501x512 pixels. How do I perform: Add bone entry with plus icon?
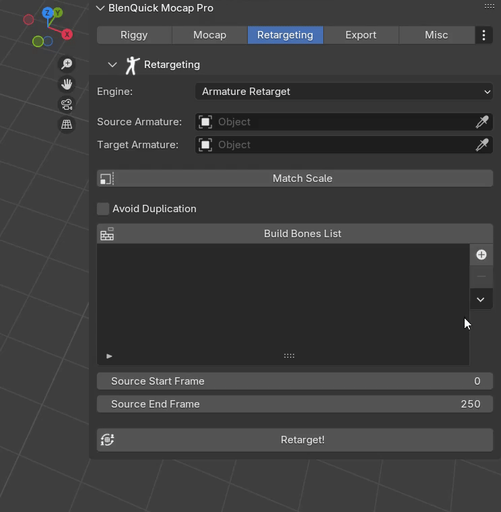pyautogui.click(x=481, y=255)
